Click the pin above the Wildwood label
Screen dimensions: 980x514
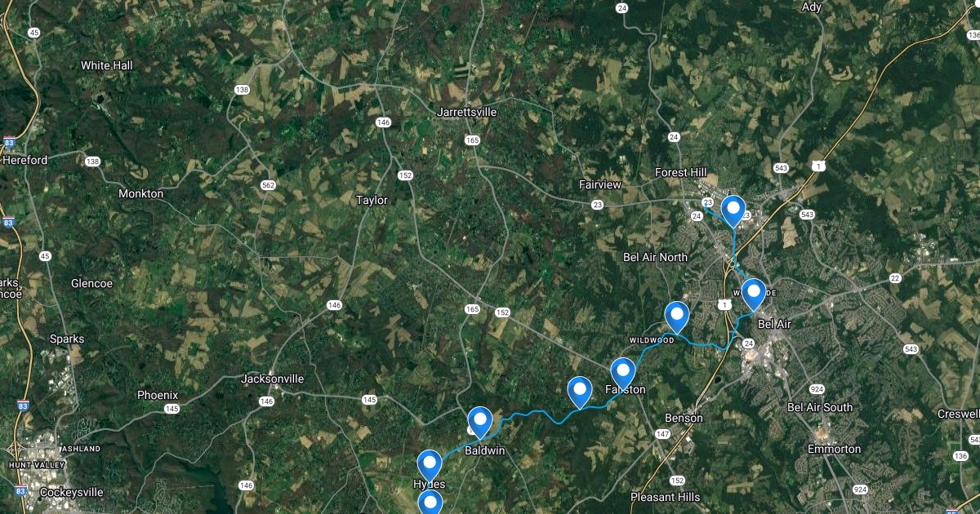[677, 317]
